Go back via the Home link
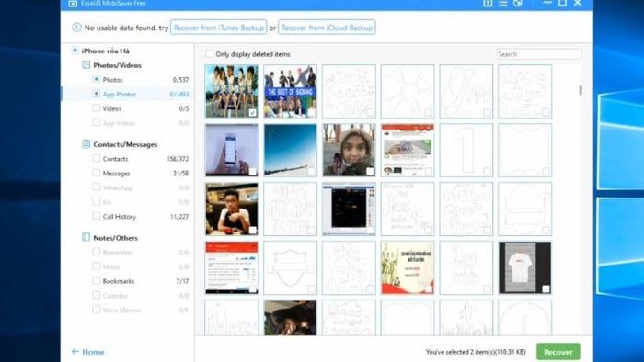 (x=93, y=352)
